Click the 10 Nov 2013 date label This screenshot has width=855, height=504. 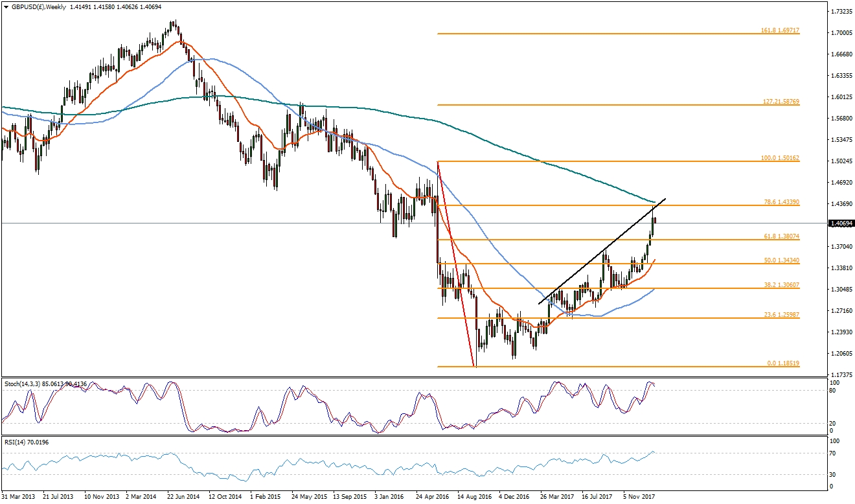(x=102, y=498)
